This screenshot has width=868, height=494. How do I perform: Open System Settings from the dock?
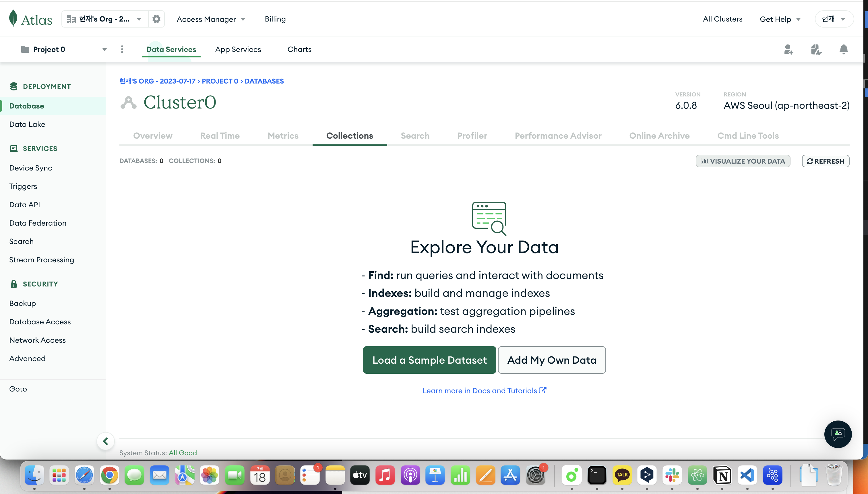(536, 475)
